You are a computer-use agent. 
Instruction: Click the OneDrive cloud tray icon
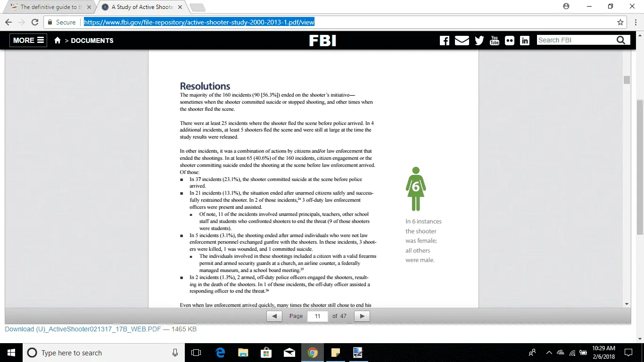[x=561, y=353]
